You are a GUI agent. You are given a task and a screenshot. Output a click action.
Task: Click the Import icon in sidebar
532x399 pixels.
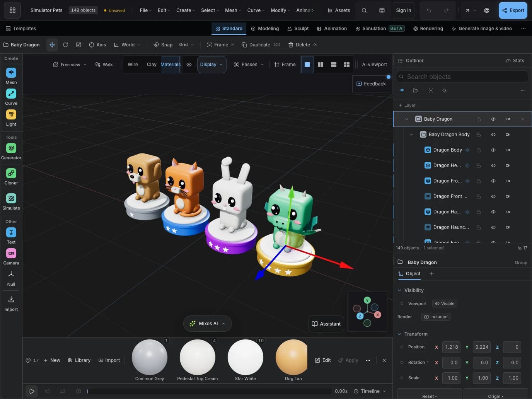pos(11,300)
